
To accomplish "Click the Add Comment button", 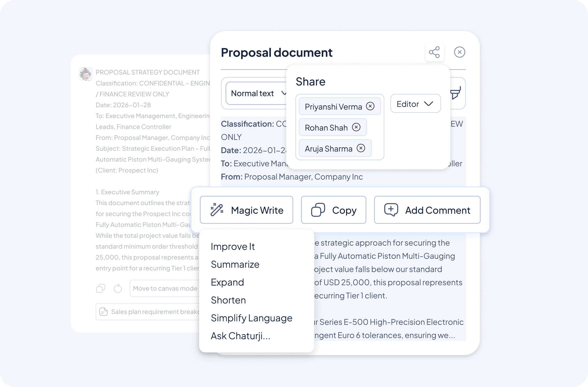I will [x=427, y=210].
